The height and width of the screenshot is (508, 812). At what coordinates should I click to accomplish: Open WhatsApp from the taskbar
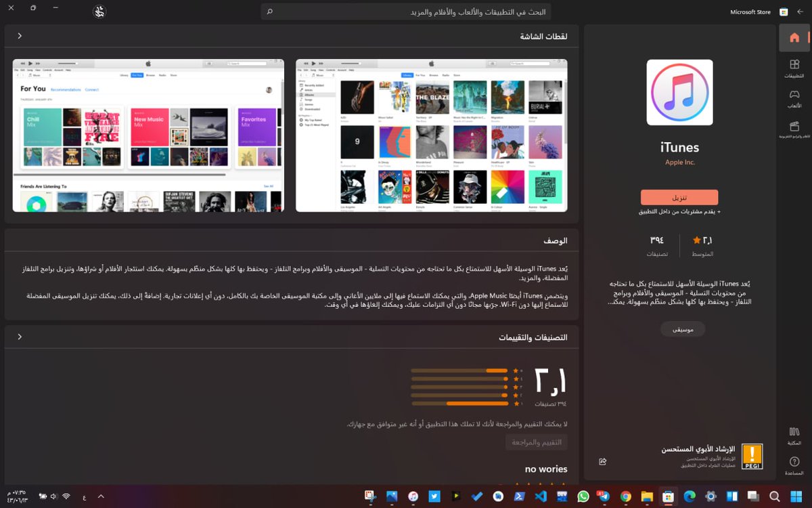pos(583,496)
